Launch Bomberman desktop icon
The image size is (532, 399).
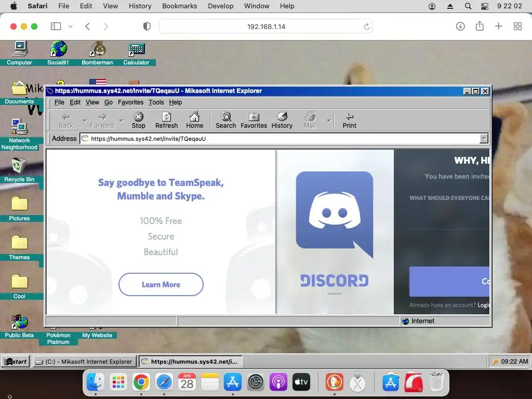pos(97,53)
